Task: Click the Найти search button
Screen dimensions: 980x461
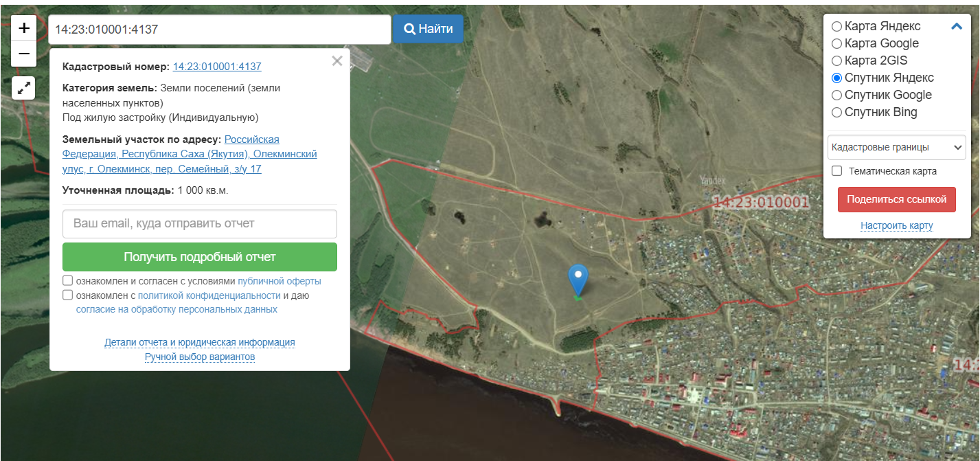Action: click(x=428, y=29)
